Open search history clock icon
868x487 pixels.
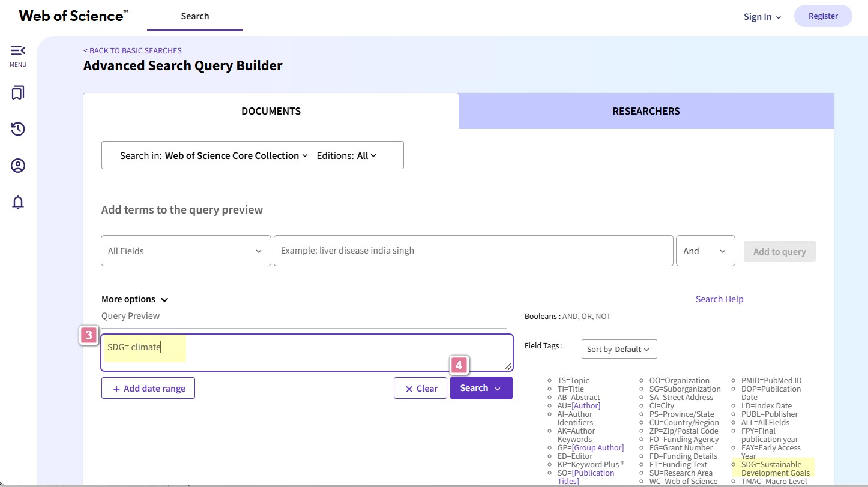coord(18,129)
